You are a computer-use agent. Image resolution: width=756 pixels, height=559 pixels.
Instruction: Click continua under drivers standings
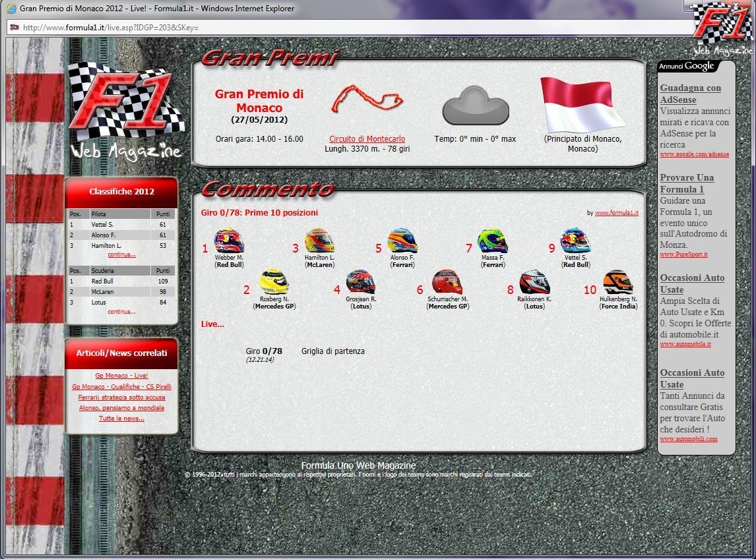point(121,254)
